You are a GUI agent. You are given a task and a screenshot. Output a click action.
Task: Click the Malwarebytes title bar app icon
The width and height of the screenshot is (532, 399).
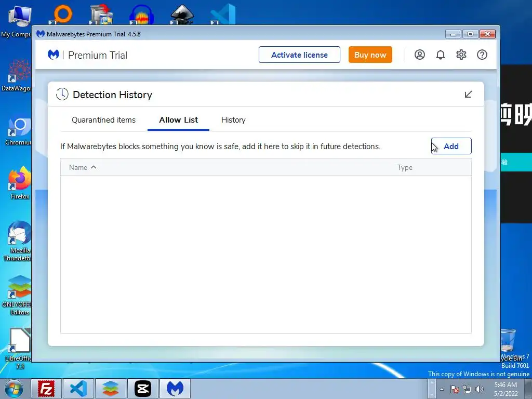pos(41,34)
